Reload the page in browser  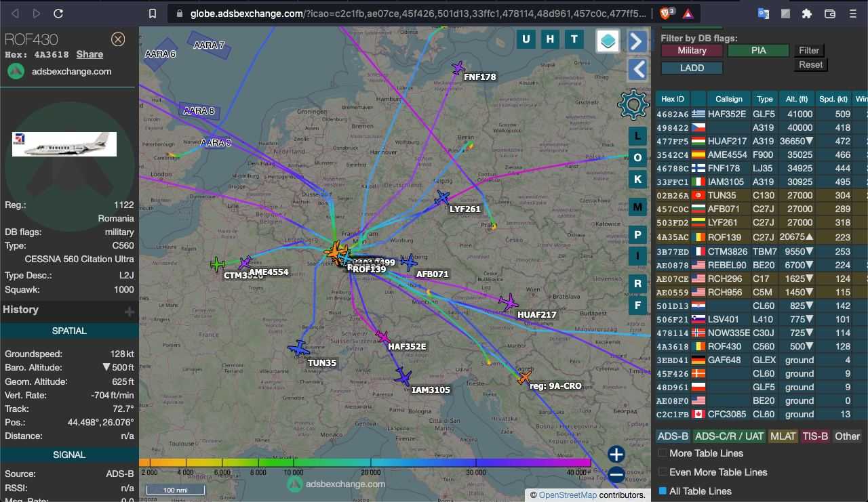tap(58, 14)
